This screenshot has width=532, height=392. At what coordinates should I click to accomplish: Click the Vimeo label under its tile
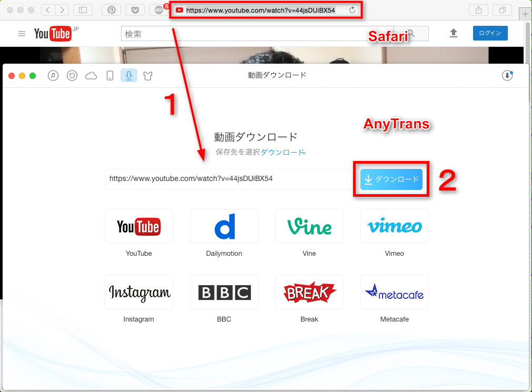395,254
